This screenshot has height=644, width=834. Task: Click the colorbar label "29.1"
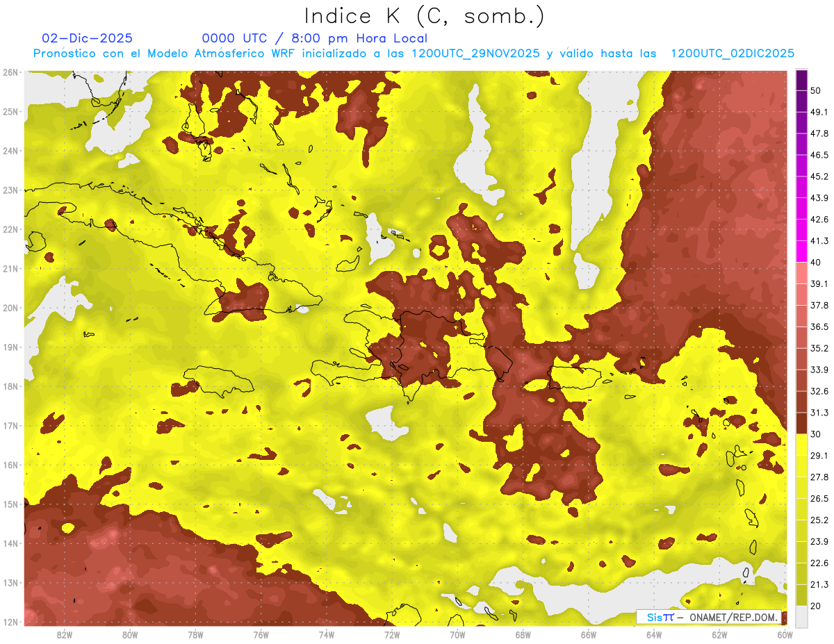[819, 455]
